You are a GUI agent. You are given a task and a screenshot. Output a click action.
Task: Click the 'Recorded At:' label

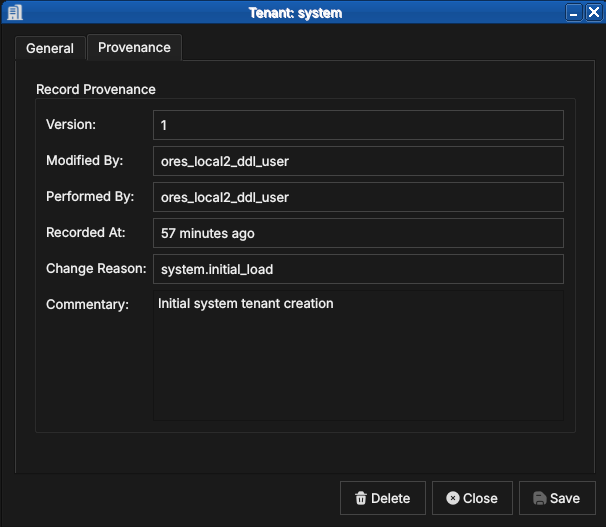point(85,232)
